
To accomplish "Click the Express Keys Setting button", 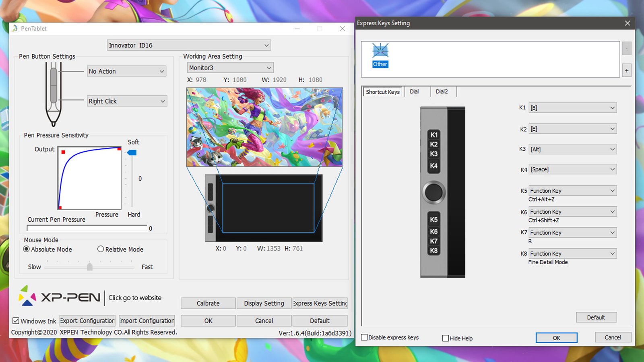I will 320,303.
